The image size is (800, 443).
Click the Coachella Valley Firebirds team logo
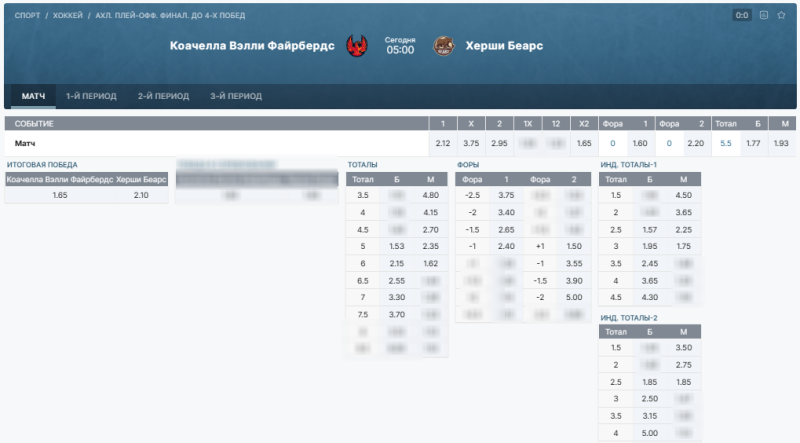(x=357, y=46)
